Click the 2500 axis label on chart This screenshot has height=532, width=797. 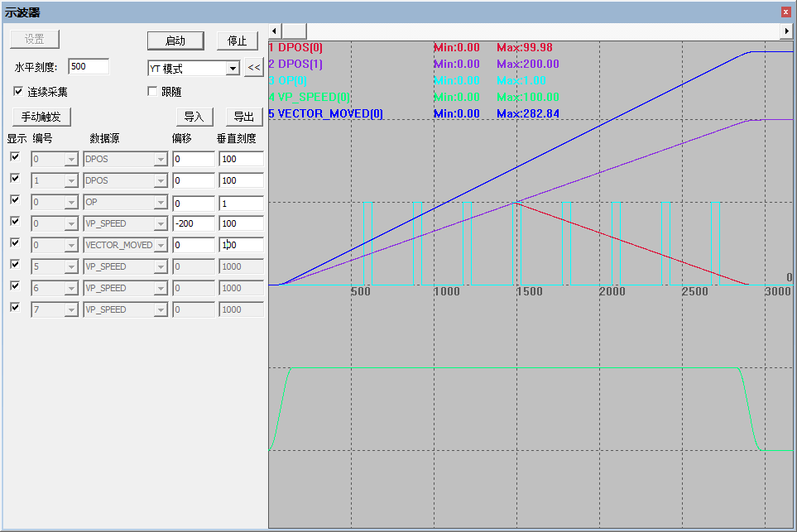pos(695,292)
